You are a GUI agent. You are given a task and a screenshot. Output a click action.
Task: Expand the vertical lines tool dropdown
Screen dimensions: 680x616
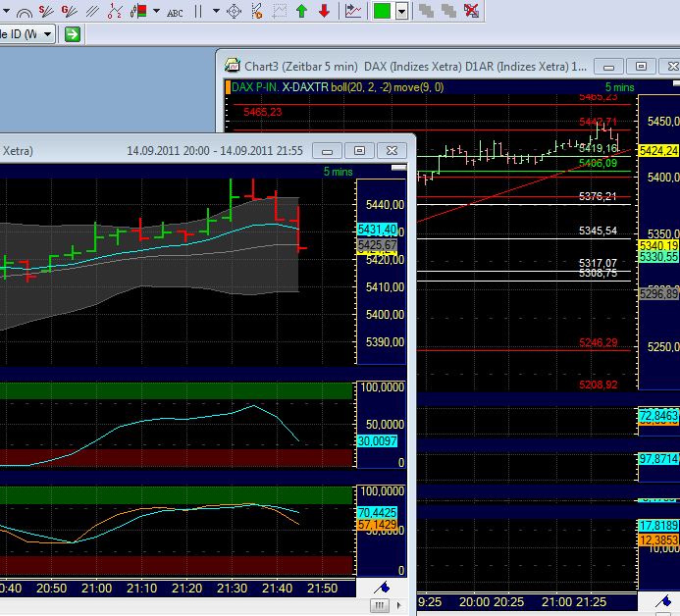(x=217, y=11)
